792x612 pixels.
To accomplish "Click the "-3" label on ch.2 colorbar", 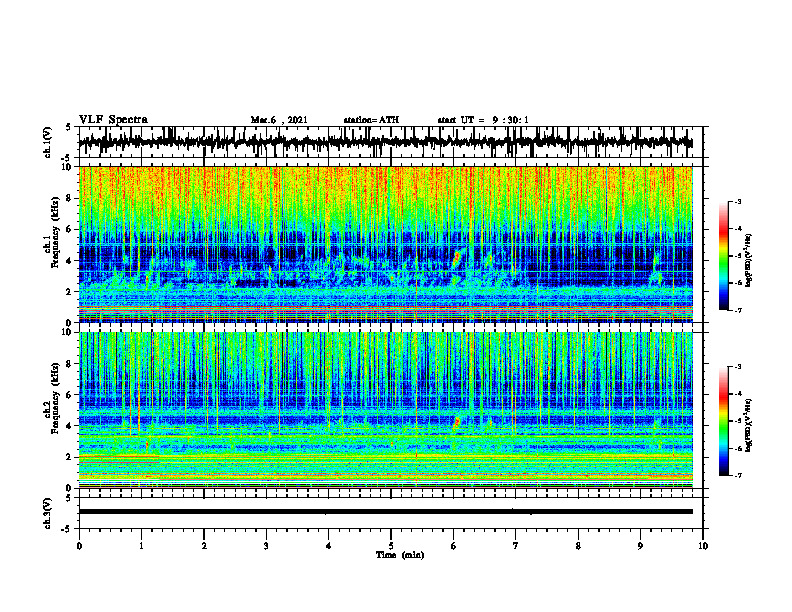I will click(738, 367).
